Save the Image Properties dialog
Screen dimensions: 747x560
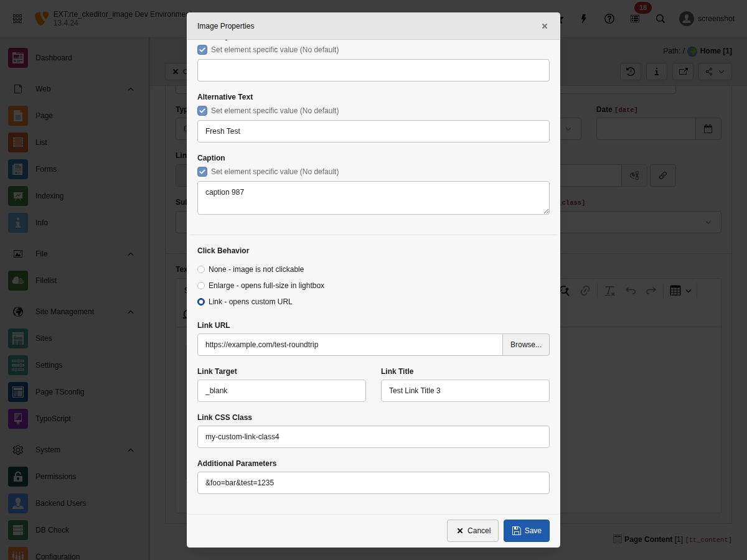(526, 530)
